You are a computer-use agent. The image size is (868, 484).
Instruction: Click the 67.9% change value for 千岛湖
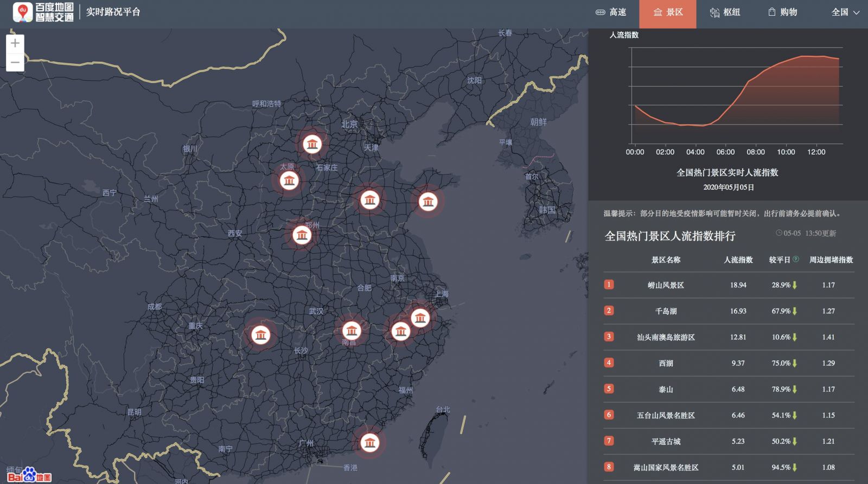(x=781, y=311)
